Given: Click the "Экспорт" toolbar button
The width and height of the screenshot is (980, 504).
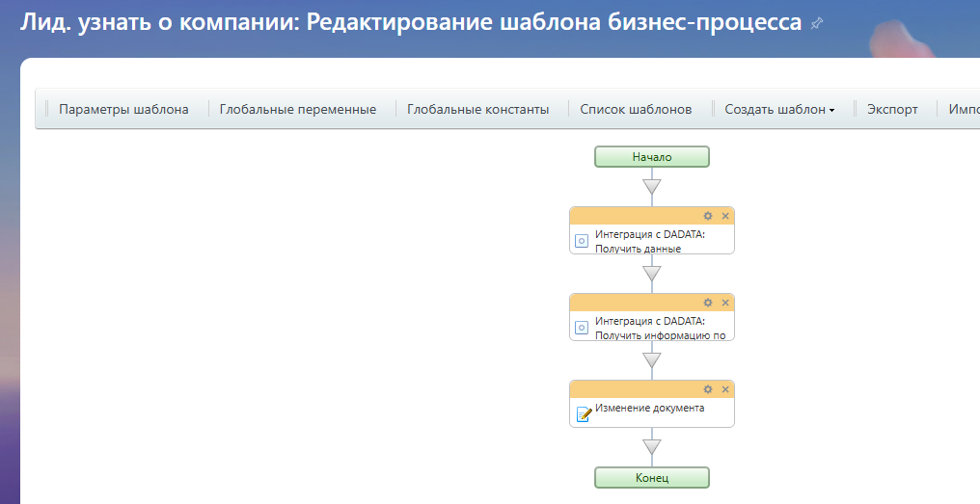Looking at the screenshot, I should coord(892,110).
